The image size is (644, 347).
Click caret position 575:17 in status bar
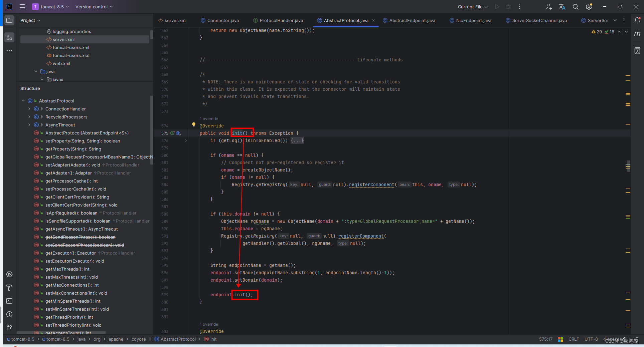545,339
